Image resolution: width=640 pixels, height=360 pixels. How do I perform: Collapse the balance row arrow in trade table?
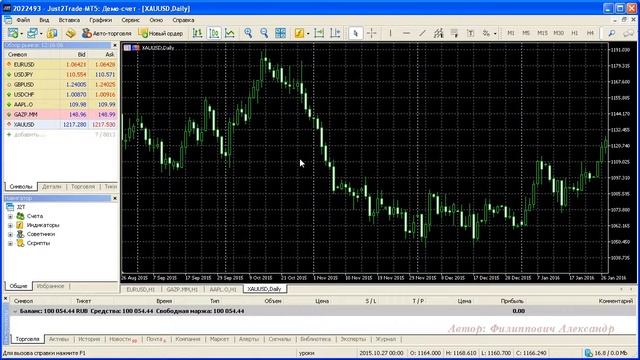coord(15,311)
